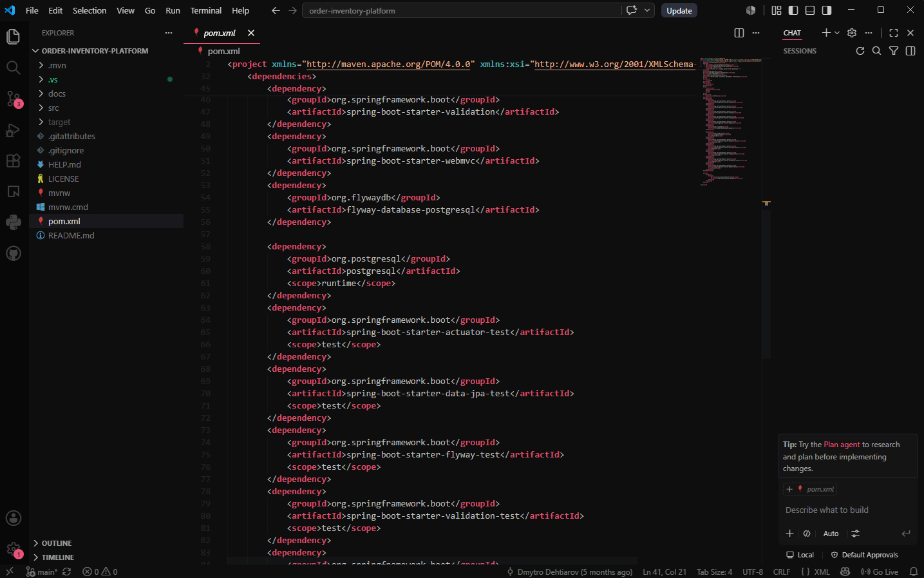The height and width of the screenshot is (578, 924).
Task: Click the send arrow in chat input
Action: 906,534
